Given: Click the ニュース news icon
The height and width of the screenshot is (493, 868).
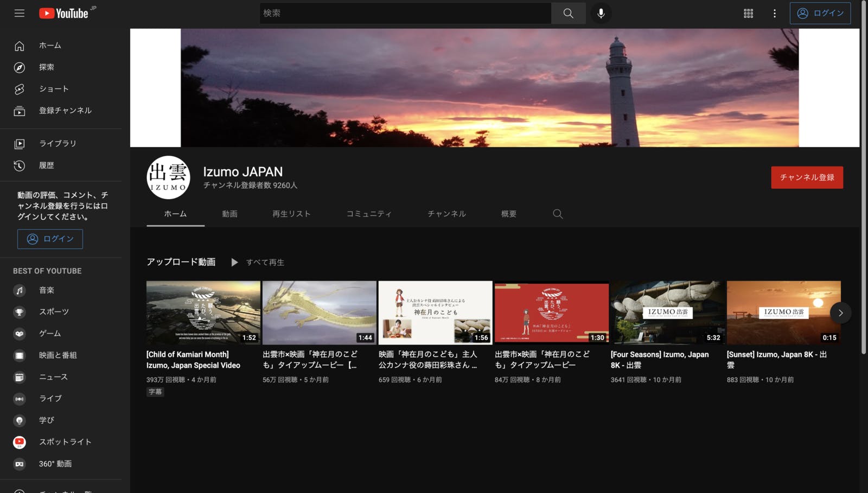Looking at the screenshot, I should tap(20, 377).
